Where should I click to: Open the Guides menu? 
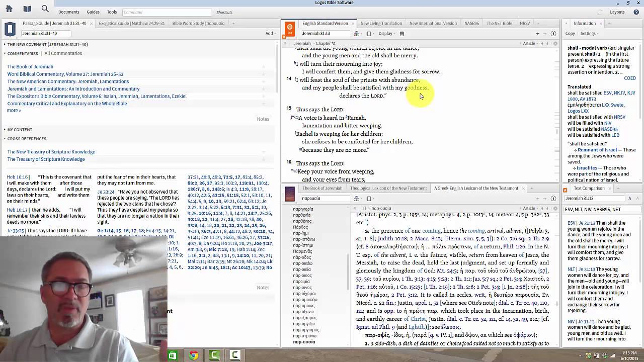(x=93, y=12)
